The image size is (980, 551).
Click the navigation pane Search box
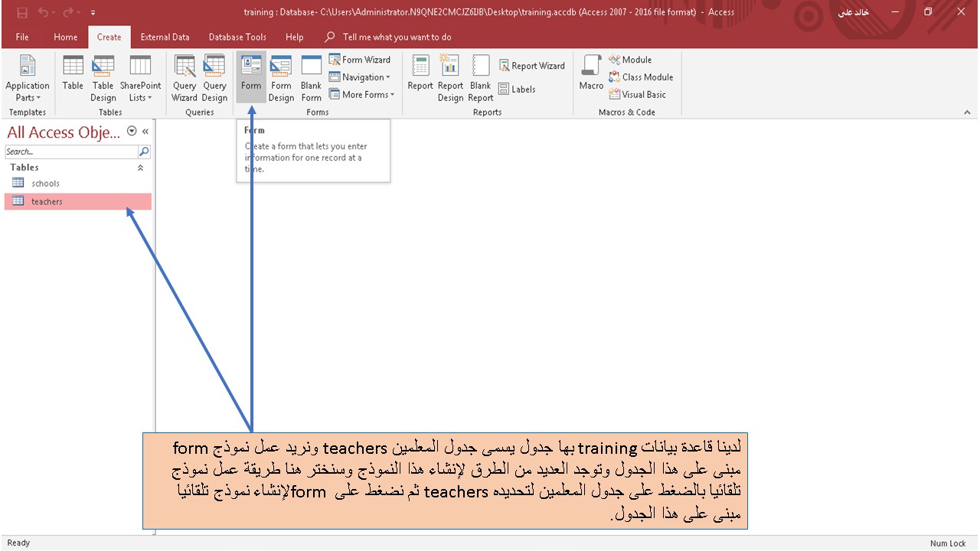tap(71, 152)
